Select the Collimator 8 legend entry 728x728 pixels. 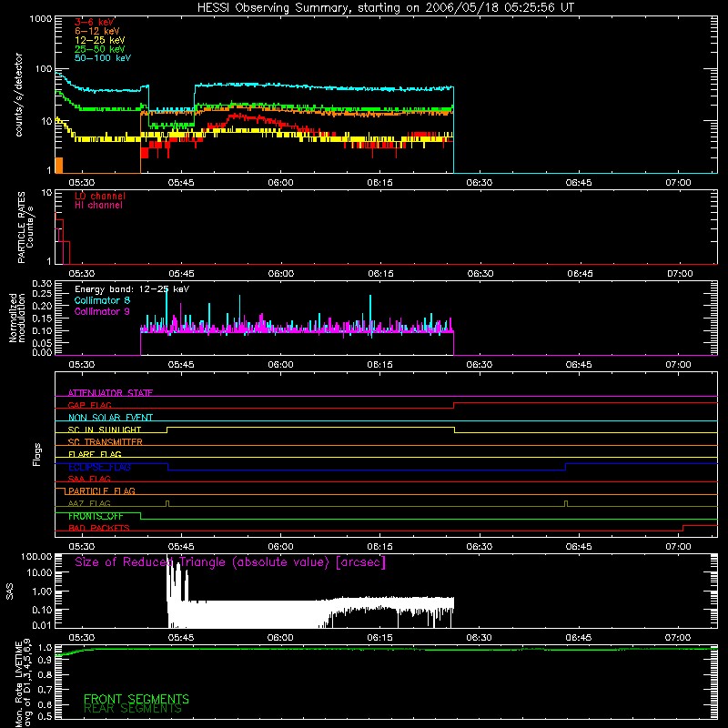(x=102, y=300)
